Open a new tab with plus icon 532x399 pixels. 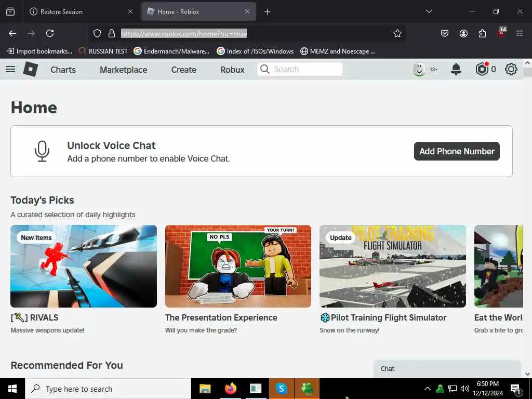268,12
